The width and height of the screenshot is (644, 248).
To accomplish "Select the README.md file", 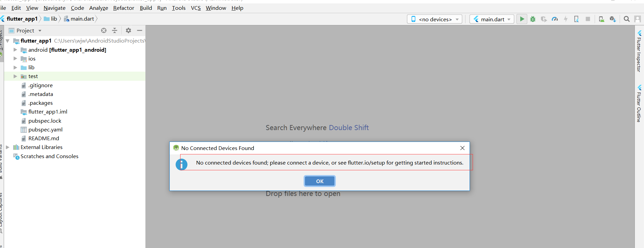I will (x=44, y=138).
